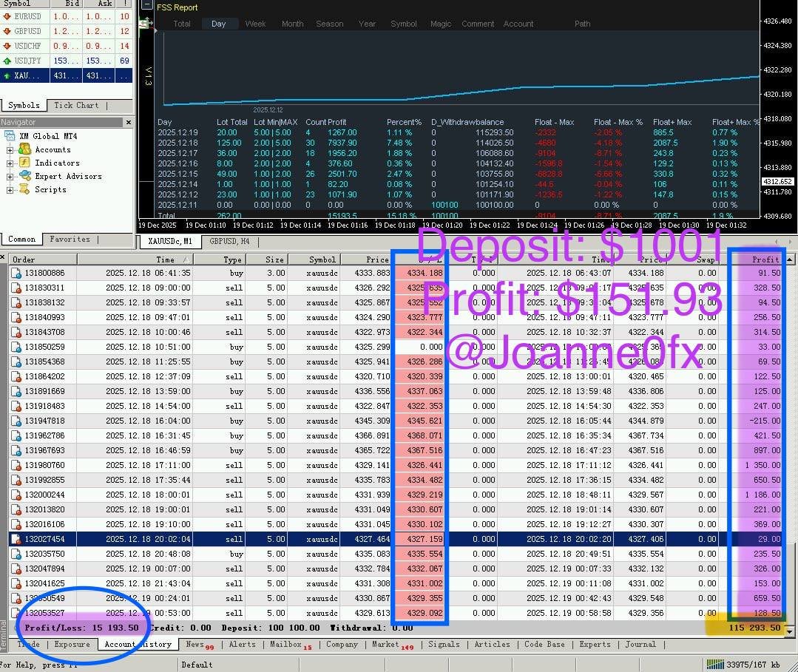
Task: Sort history by Order column
Action: pyautogui.click(x=43, y=259)
